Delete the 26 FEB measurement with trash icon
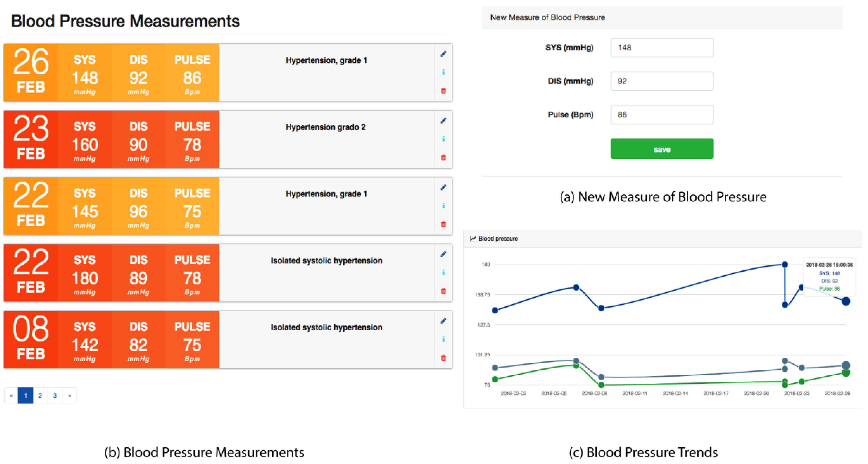 coord(443,91)
